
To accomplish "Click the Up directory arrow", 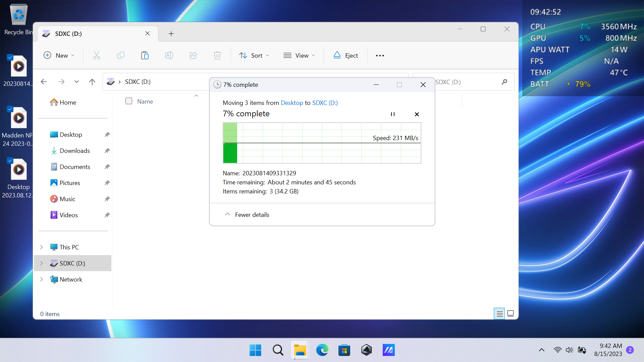I will point(92,82).
